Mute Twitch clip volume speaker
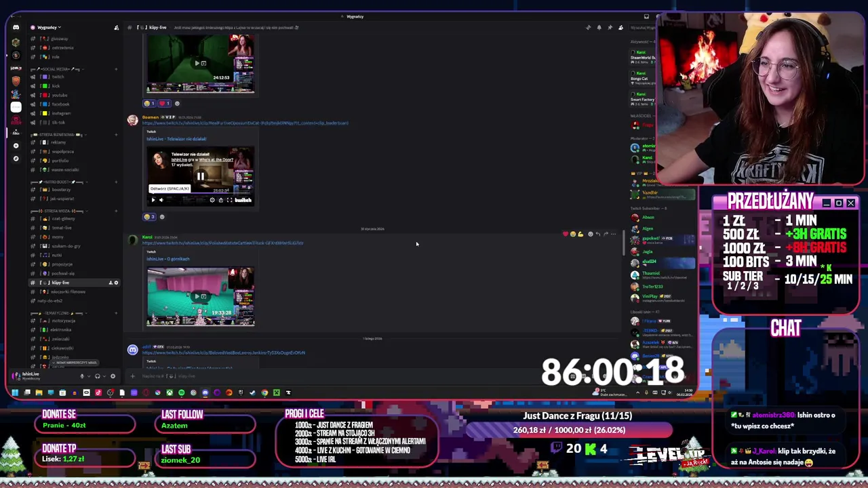Image resolution: width=868 pixels, height=488 pixels. [161, 200]
